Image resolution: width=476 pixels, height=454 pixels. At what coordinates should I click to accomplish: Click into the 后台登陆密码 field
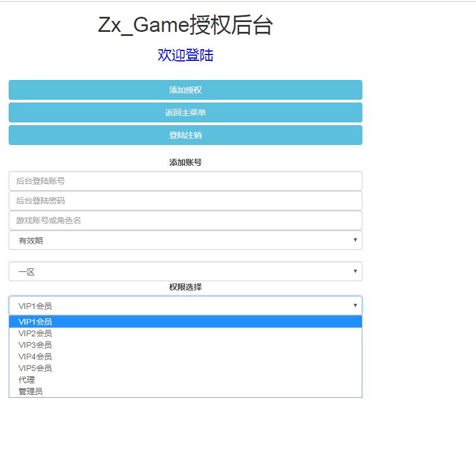[x=186, y=201]
